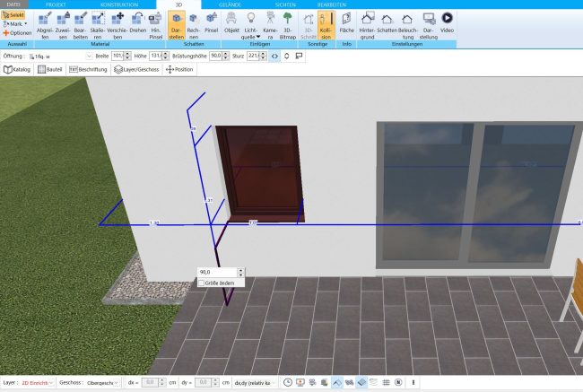Click the icon right of vertical arrows
The width and height of the screenshot is (583, 392).
(299, 57)
